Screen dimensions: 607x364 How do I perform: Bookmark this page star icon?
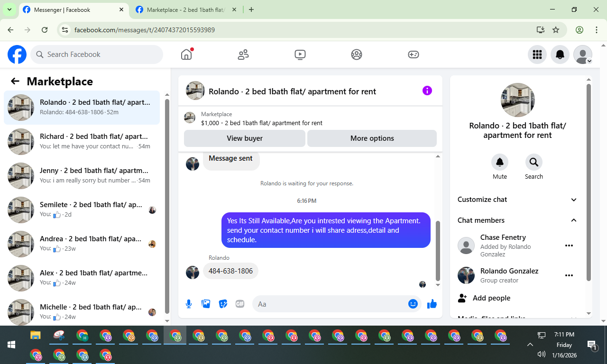pyautogui.click(x=556, y=30)
